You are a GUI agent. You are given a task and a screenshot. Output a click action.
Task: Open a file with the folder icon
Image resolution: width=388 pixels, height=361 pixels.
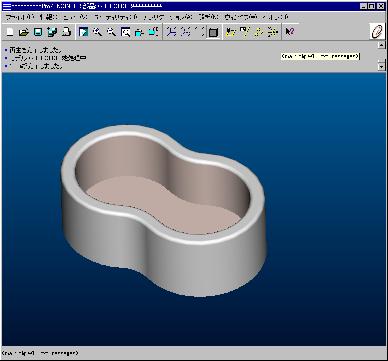click(x=23, y=32)
